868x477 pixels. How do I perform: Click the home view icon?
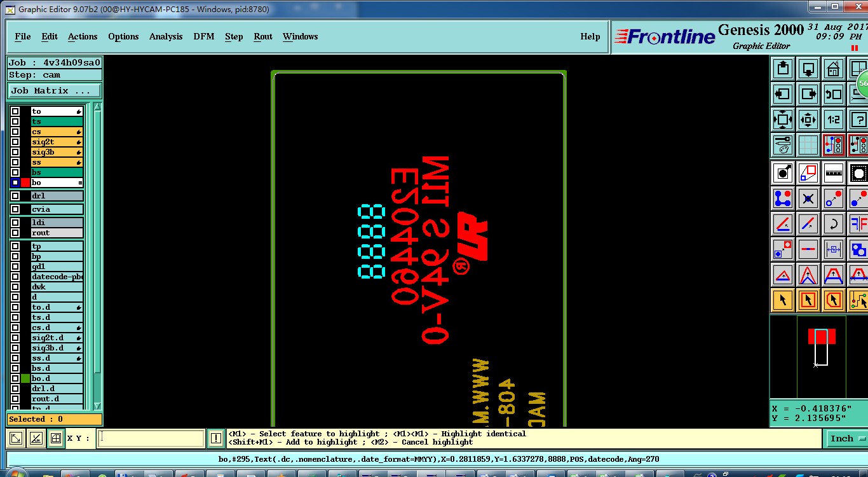tap(833, 69)
